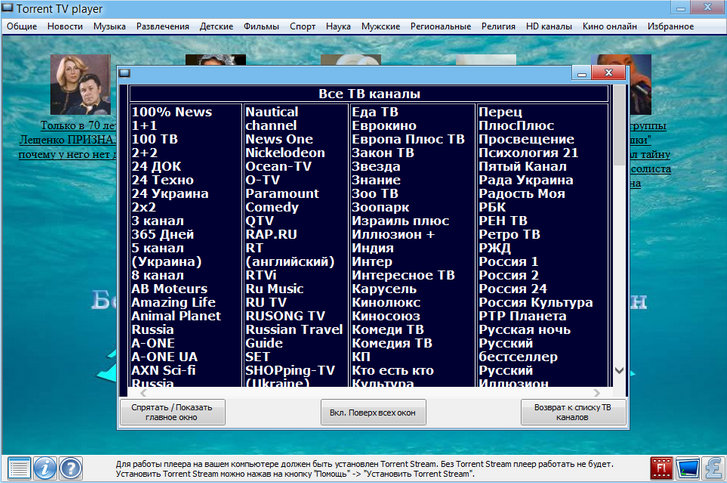Image resolution: width=727 pixels, height=483 pixels.
Task: Open the РТР Планета channel
Action: [523, 316]
